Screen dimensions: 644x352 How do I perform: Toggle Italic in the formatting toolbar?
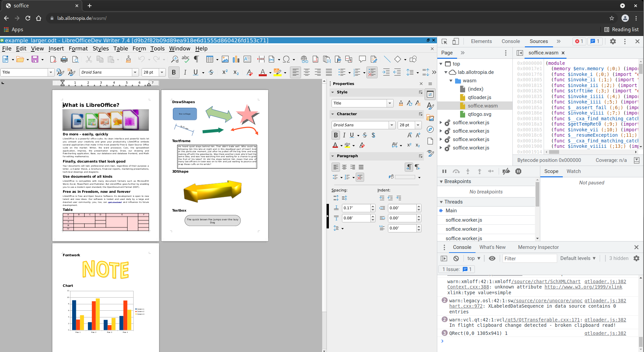pyautogui.click(x=185, y=72)
